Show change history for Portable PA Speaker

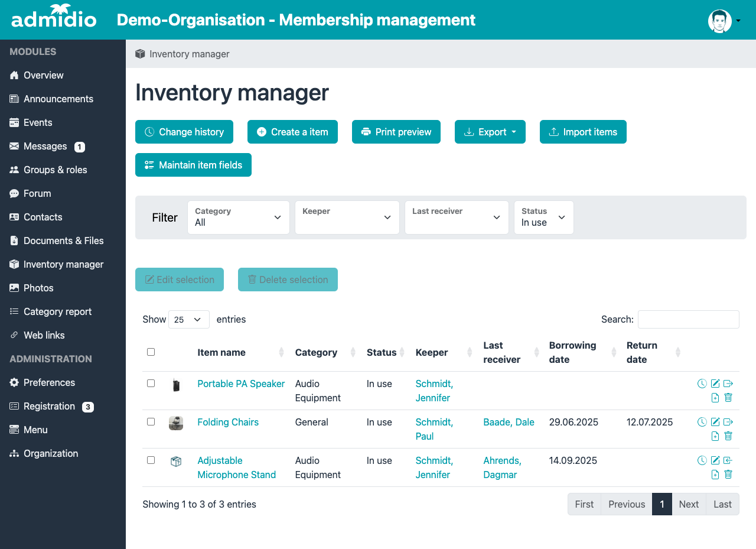point(702,384)
